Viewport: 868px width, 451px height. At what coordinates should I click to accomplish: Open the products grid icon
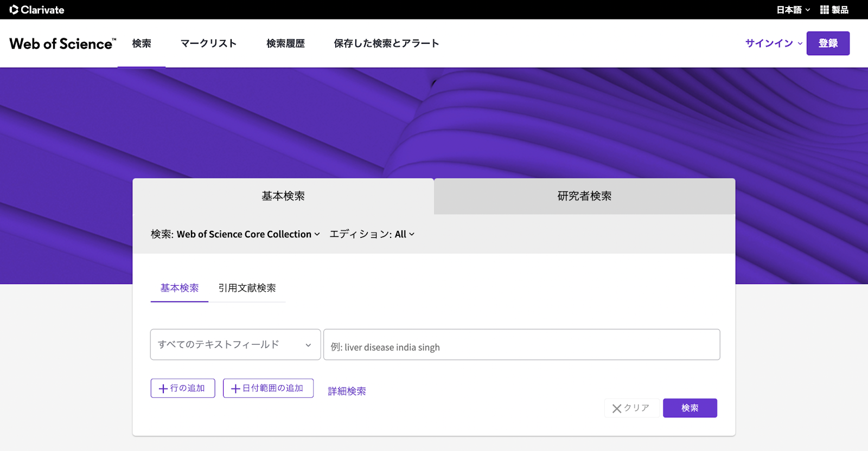click(824, 10)
